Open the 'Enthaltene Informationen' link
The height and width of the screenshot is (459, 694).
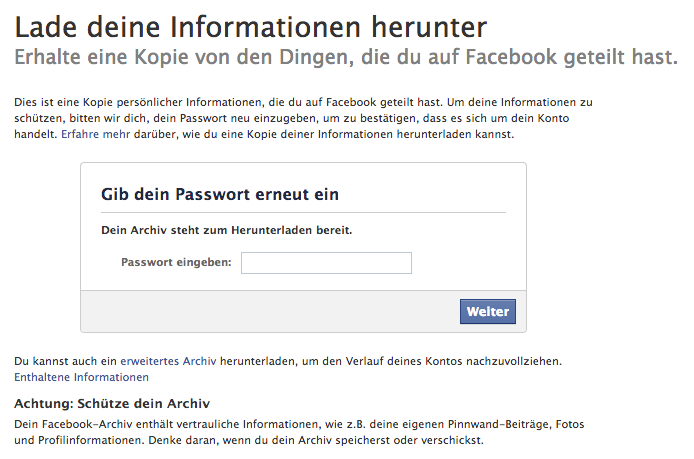(81, 377)
